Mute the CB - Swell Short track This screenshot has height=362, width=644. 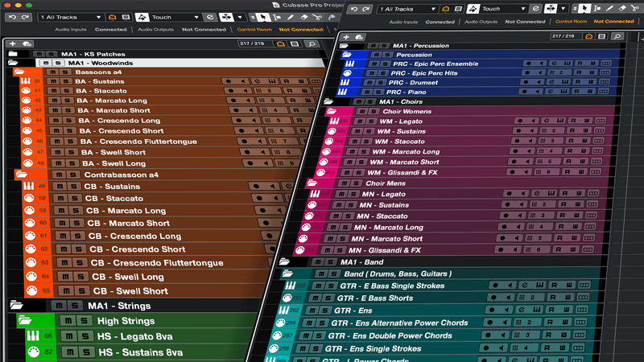pos(66,291)
